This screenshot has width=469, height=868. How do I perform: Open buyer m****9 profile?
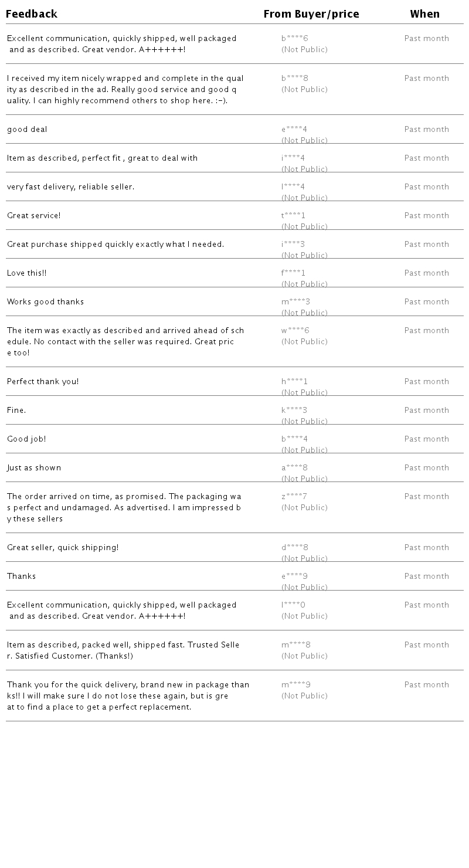296,685
